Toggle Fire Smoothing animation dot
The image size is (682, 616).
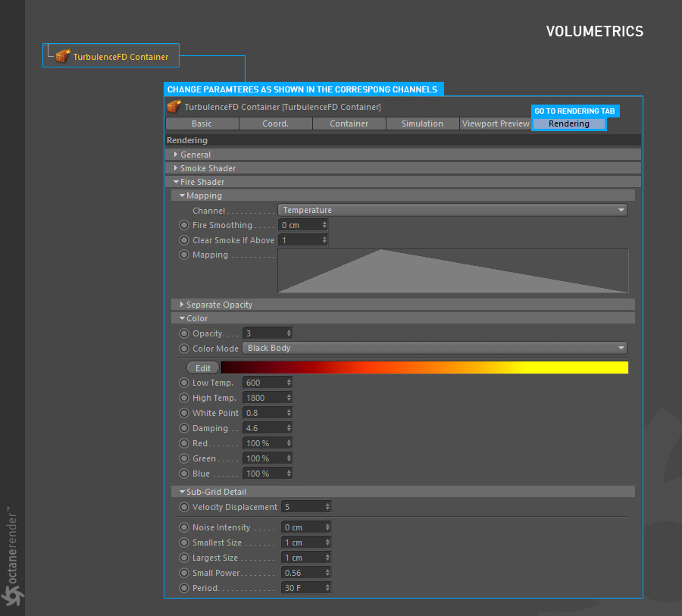pos(184,225)
